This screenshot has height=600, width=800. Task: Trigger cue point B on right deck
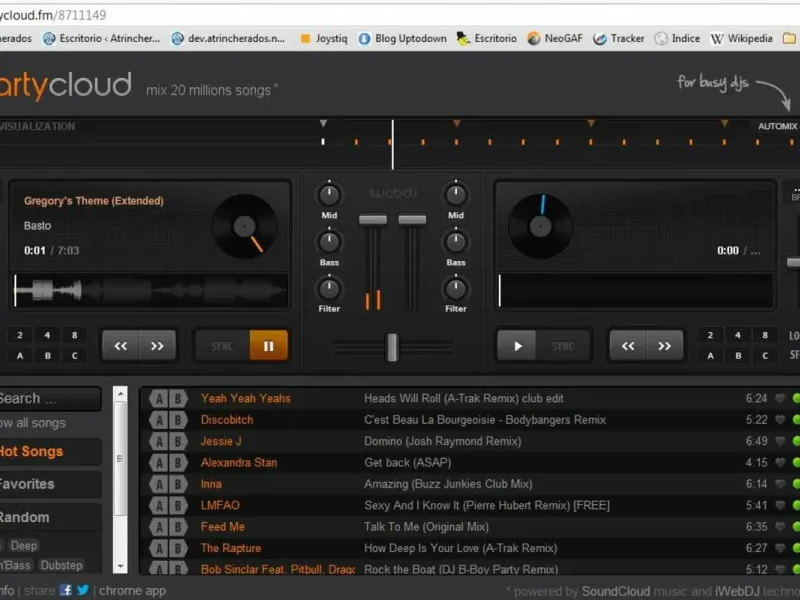click(738, 356)
